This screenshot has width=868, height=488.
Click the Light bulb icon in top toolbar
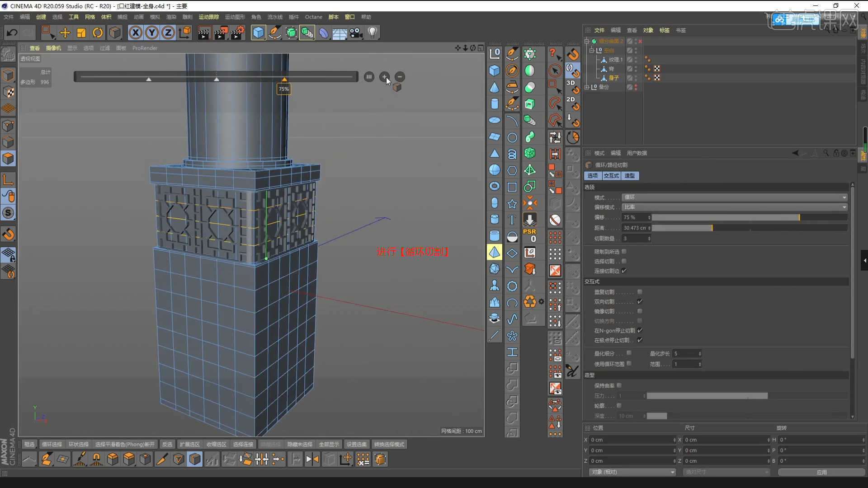(x=372, y=33)
